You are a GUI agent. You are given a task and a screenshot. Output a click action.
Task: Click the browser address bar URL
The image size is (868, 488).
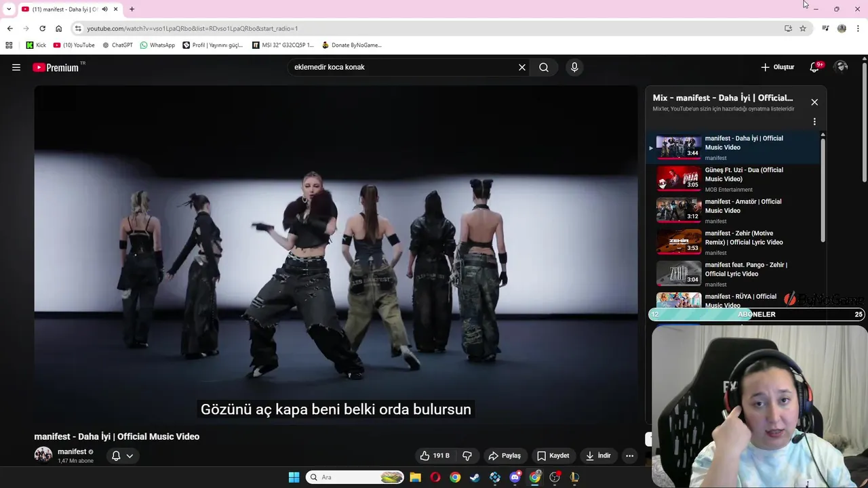193,28
